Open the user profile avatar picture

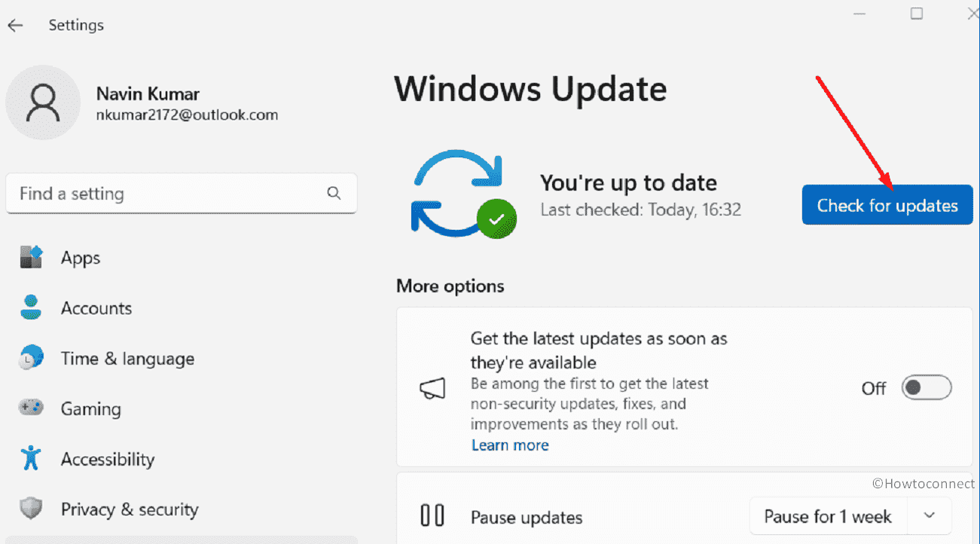pos(43,102)
